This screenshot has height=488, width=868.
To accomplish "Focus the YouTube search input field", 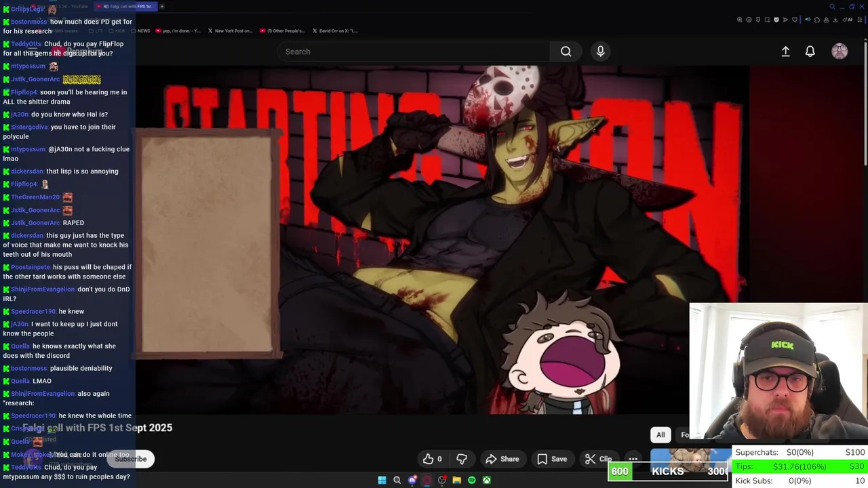I will pos(414,52).
